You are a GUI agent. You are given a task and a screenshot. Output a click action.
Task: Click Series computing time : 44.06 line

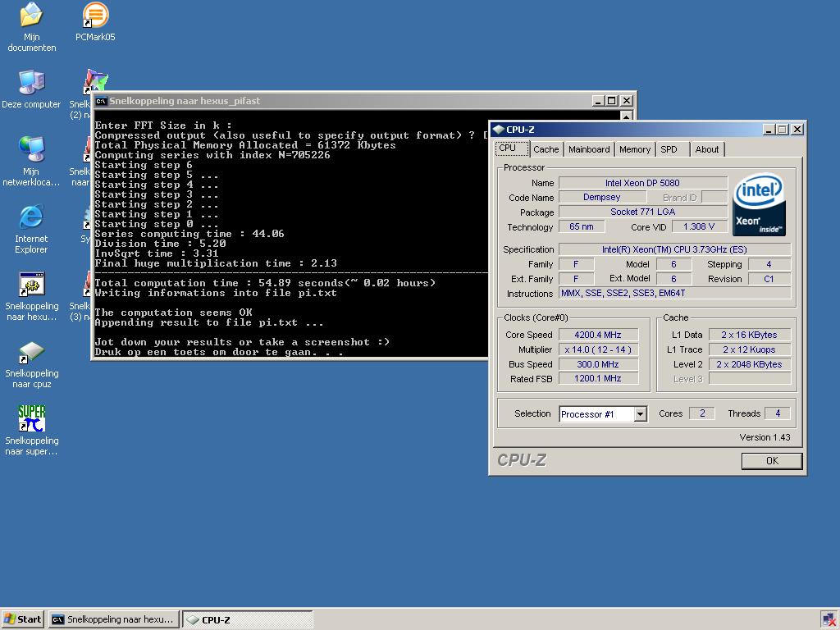pos(189,234)
